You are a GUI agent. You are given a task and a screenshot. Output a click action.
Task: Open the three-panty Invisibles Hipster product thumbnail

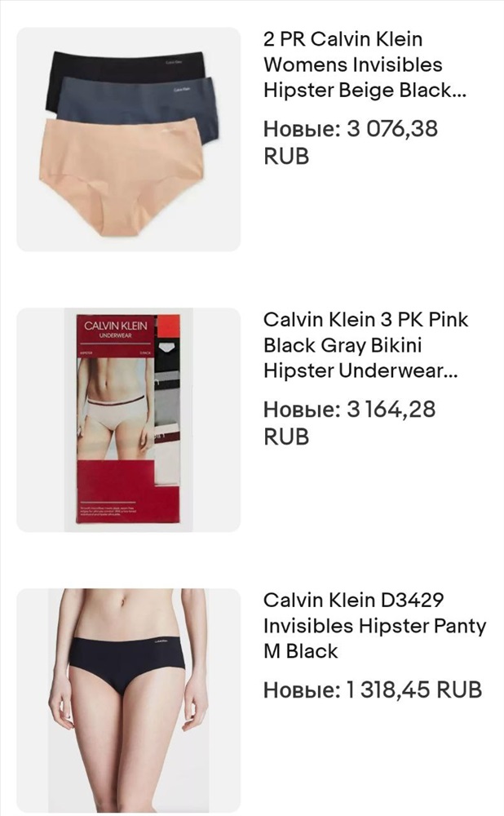(129, 140)
